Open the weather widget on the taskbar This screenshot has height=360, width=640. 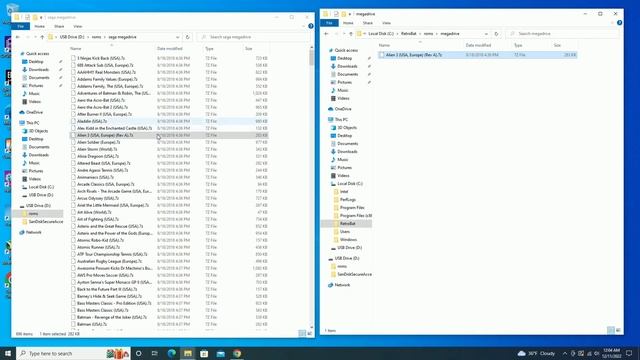(x=537, y=353)
